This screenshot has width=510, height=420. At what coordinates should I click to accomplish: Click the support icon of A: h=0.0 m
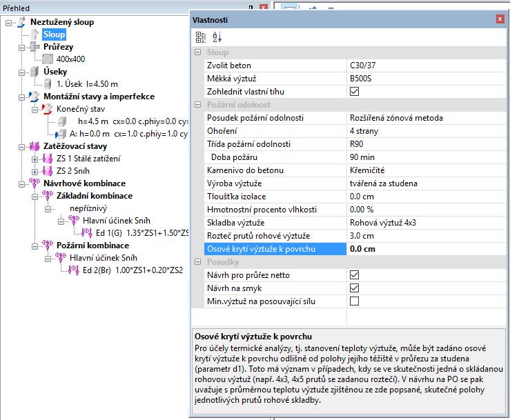click(x=61, y=134)
